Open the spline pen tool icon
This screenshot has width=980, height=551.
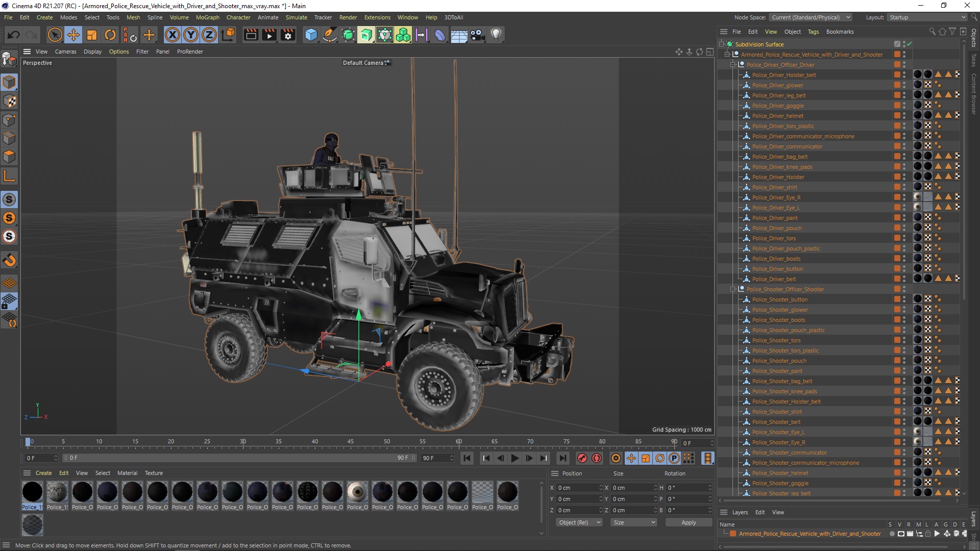tap(330, 35)
